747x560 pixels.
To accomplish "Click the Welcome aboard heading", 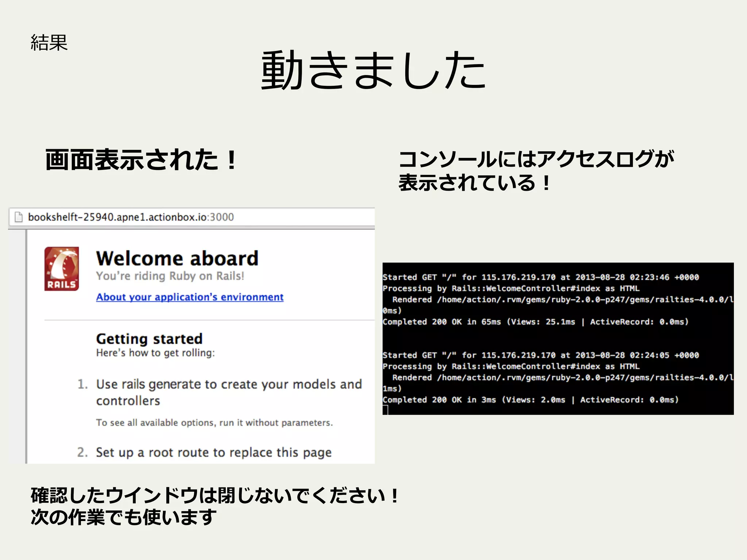I will click(x=177, y=258).
